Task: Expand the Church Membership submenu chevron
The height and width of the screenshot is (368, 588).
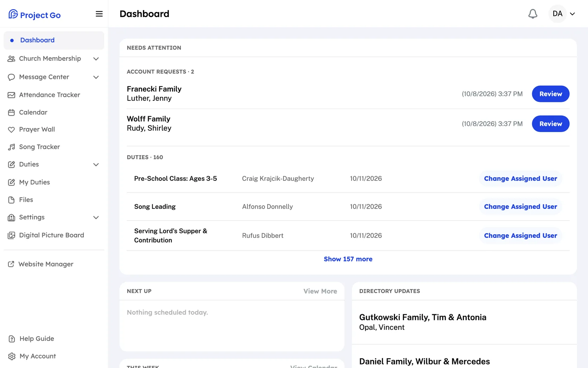Action: [x=96, y=59]
